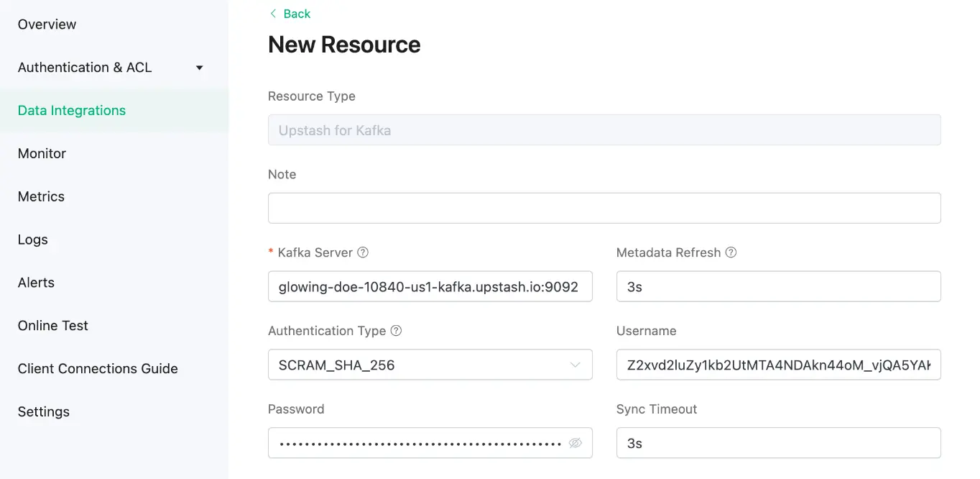The image size is (980, 479).
Task: Go to the Metrics section
Action: coord(40,196)
